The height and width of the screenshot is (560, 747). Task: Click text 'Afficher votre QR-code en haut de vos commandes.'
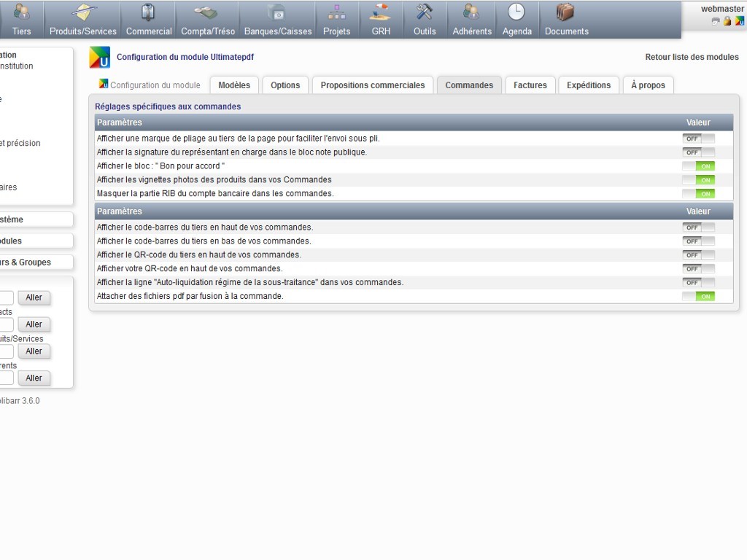(x=190, y=268)
